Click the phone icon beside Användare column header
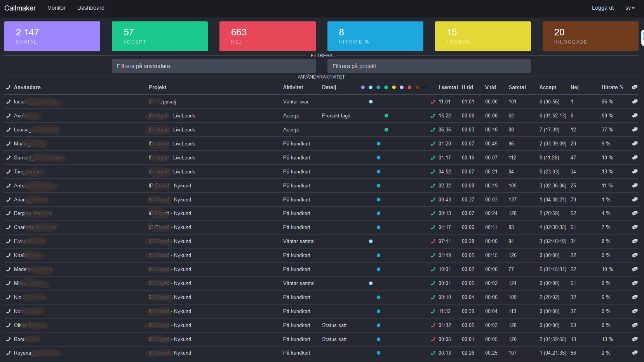This screenshot has width=644, height=362. [8, 87]
